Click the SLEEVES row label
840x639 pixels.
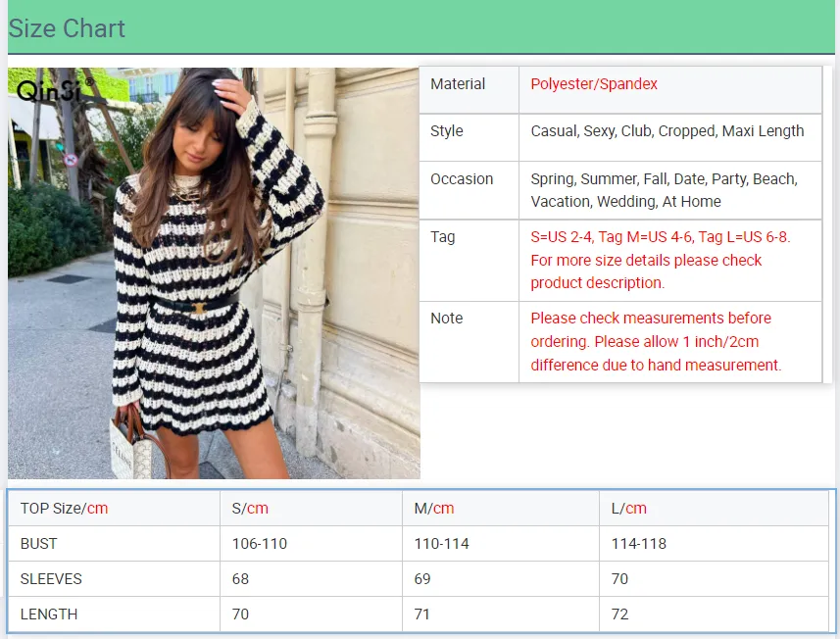point(51,579)
